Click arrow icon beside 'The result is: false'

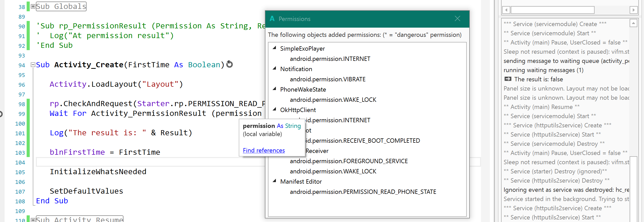[x=508, y=79]
